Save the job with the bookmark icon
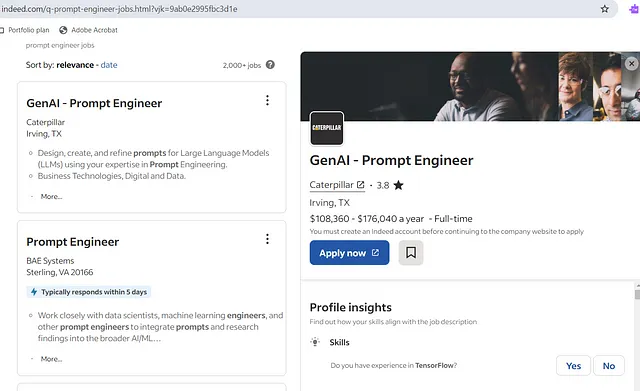The image size is (640, 391). (411, 253)
